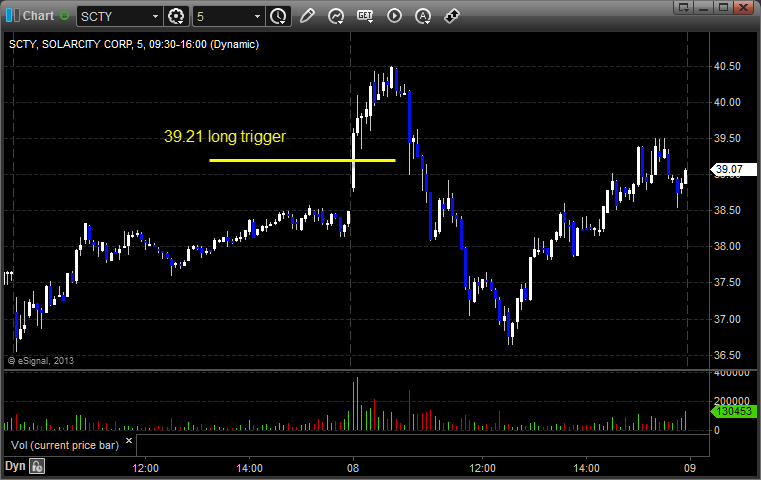Click the 130453 volume value marker
This screenshot has height=480, width=761.
click(x=734, y=412)
